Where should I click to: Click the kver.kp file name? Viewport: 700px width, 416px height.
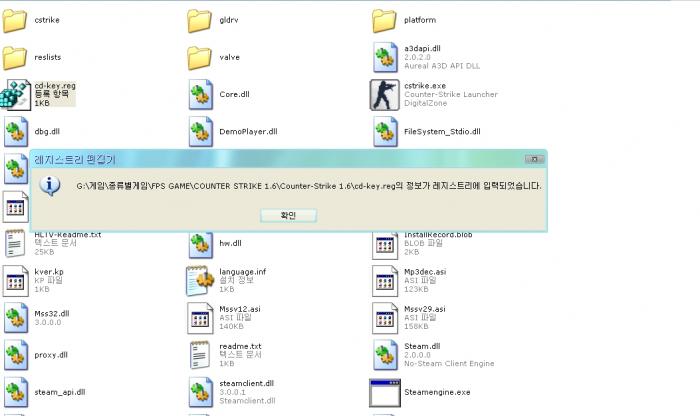pos(49,272)
